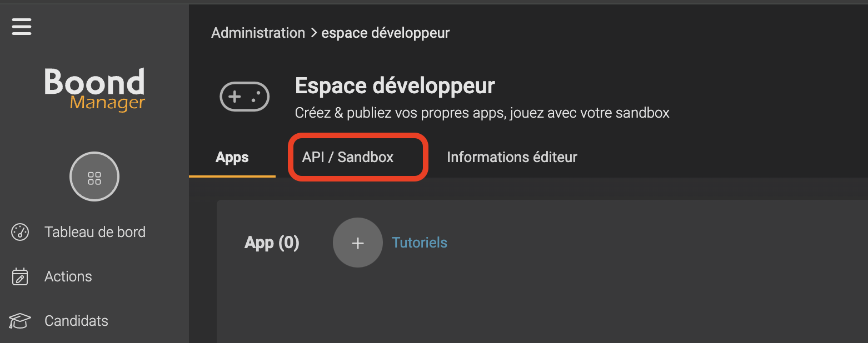
Task: Click the BoondManager logo
Action: [94, 89]
